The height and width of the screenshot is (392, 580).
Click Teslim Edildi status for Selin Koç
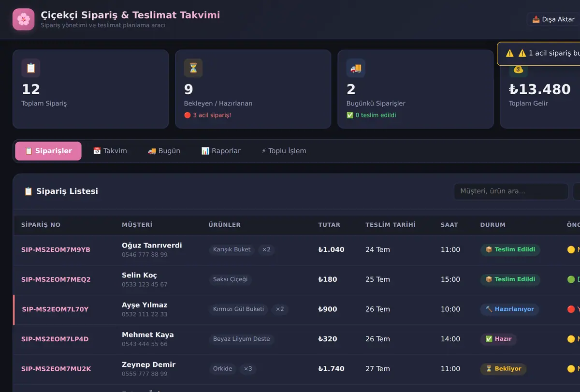tap(510, 279)
